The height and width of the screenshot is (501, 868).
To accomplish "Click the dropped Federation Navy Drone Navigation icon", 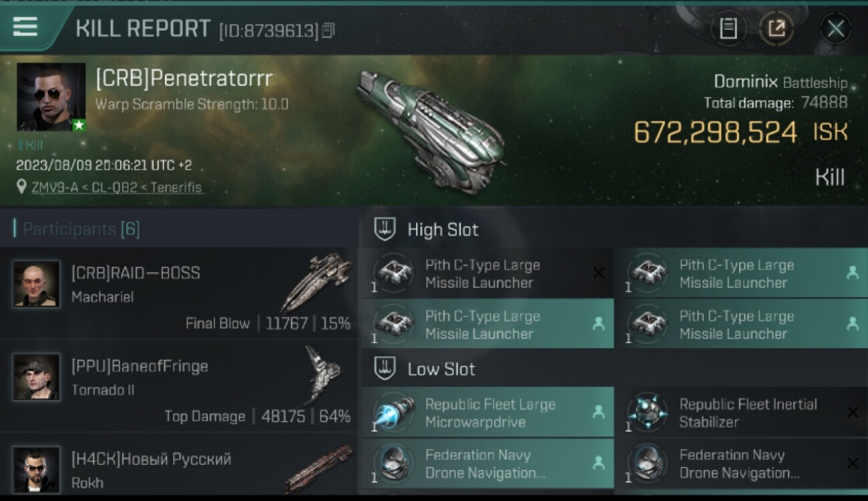I will point(393,464).
